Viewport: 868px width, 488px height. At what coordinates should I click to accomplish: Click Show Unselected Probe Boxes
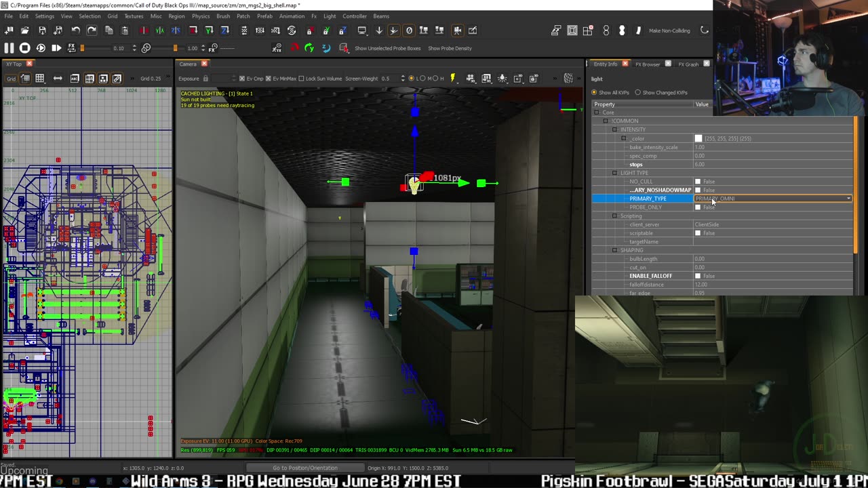point(387,48)
